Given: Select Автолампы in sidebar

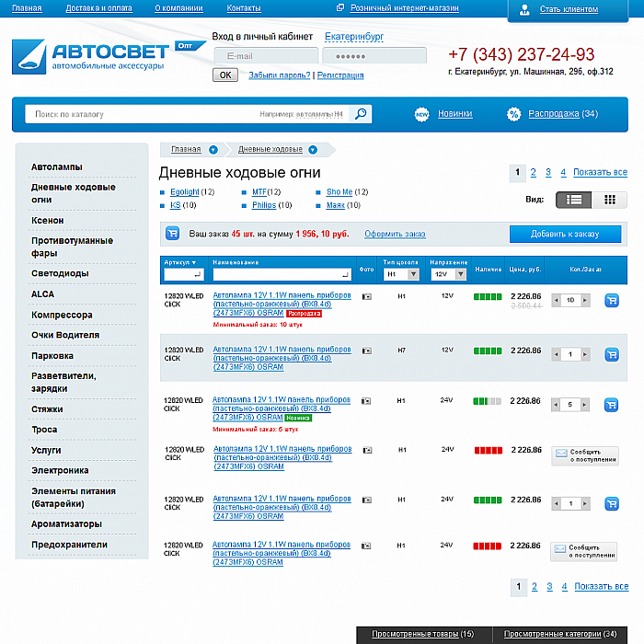Looking at the screenshot, I should (x=57, y=167).
